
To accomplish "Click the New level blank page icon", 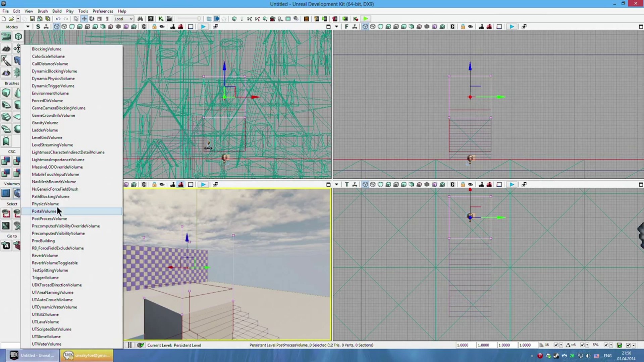I will click(4, 19).
